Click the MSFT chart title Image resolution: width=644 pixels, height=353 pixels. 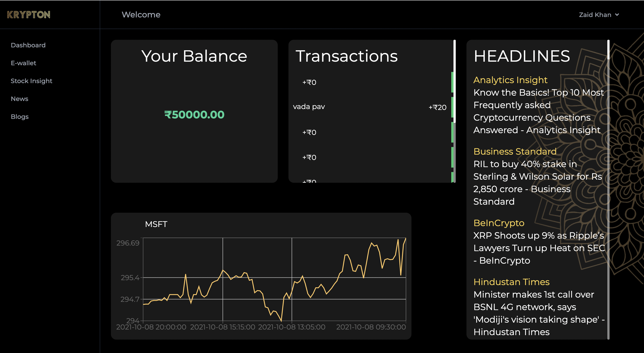[x=156, y=224]
